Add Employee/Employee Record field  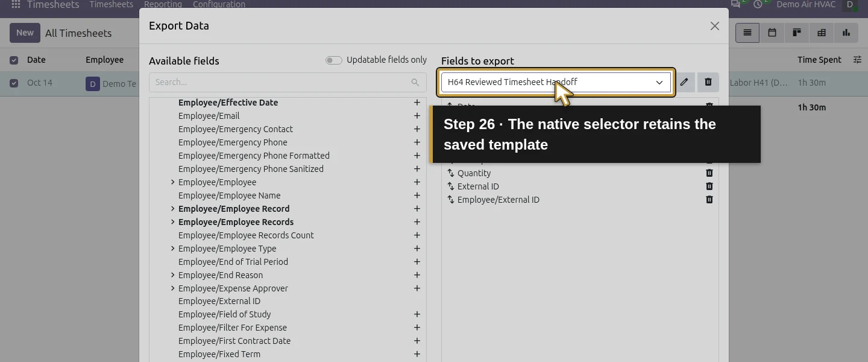pos(417,209)
